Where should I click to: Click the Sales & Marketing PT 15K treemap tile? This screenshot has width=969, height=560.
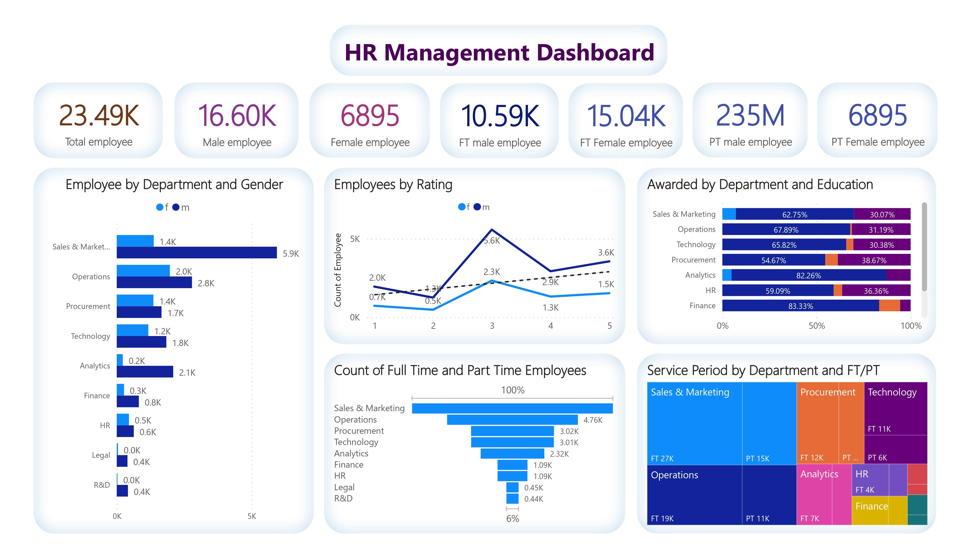coord(769,423)
